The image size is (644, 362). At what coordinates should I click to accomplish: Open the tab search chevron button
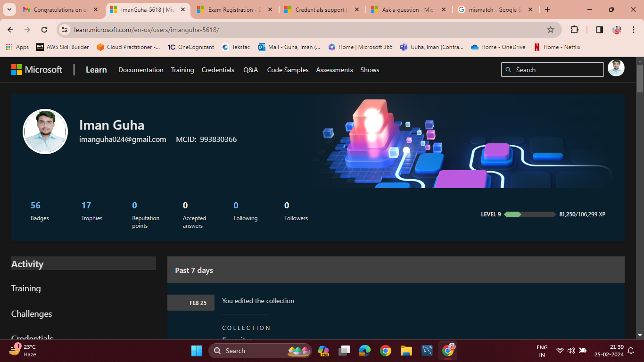pyautogui.click(x=9, y=9)
